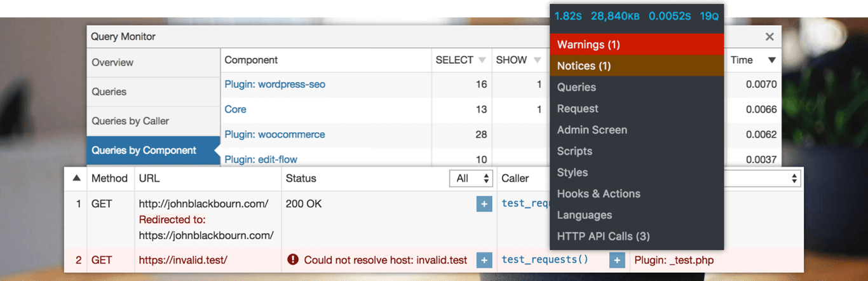Expand details for the 200 OK request

coord(484,204)
